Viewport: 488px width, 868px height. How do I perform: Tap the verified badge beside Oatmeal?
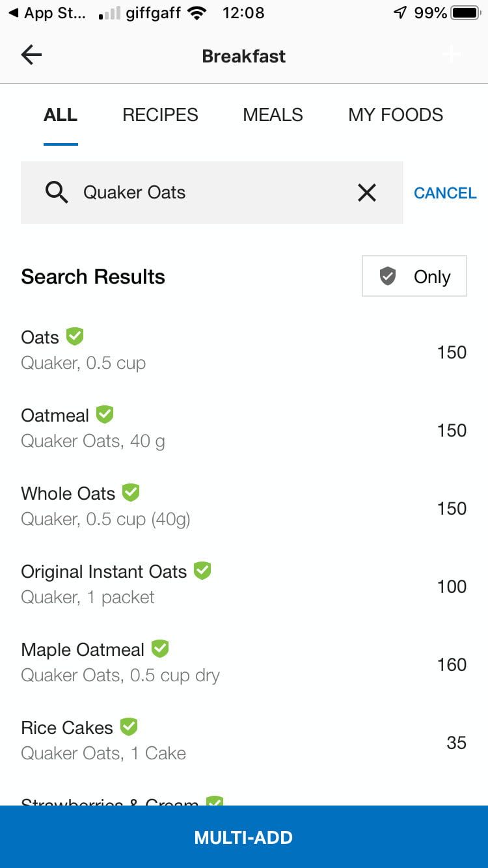pyautogui.click(x=105, y=414)
